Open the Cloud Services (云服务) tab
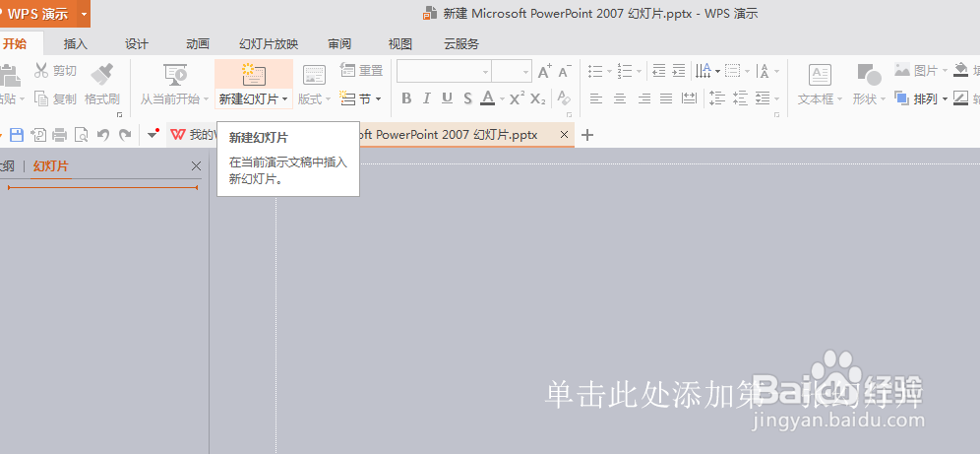 pos(461,43)
